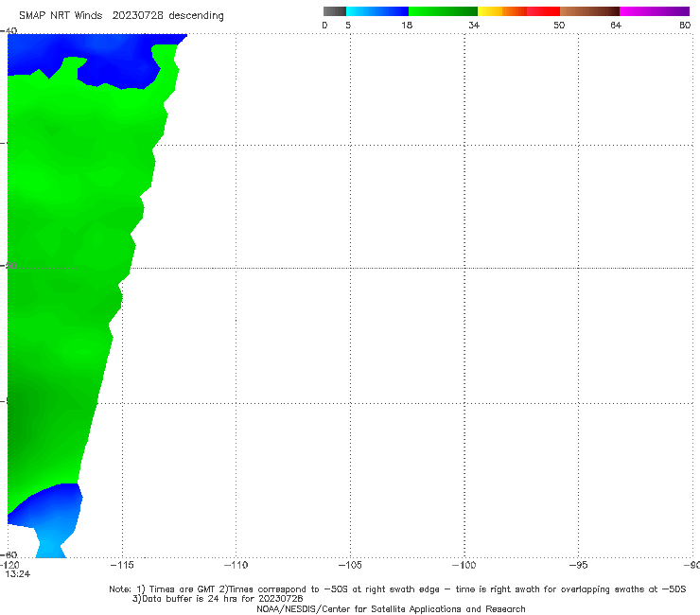700x615 pixels.
Task: Click the word 'descending' in the title
Action: pos(196,16)
